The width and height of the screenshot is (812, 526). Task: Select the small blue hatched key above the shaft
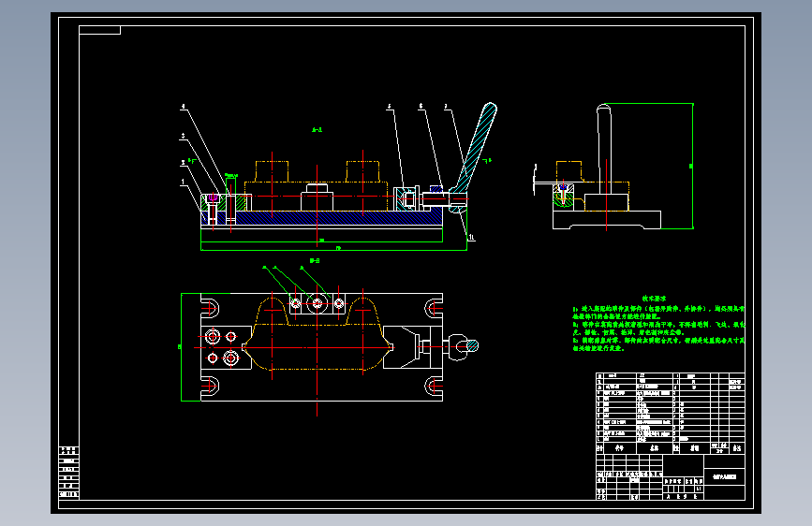click(x=436, y=189)
